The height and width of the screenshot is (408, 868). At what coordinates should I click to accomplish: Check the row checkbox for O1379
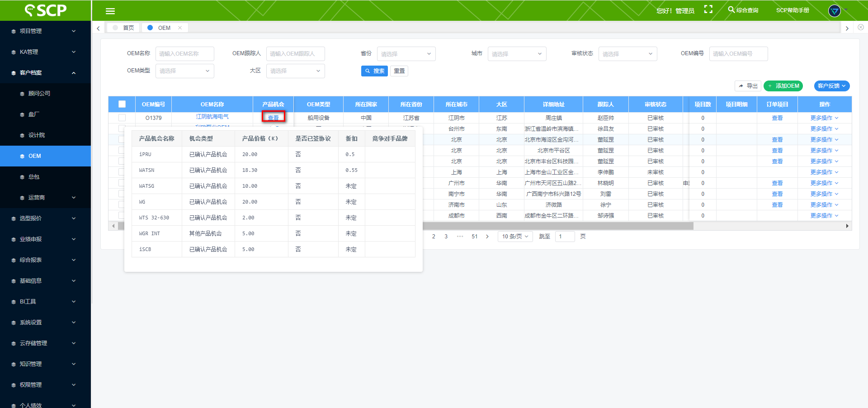(122, 118)
